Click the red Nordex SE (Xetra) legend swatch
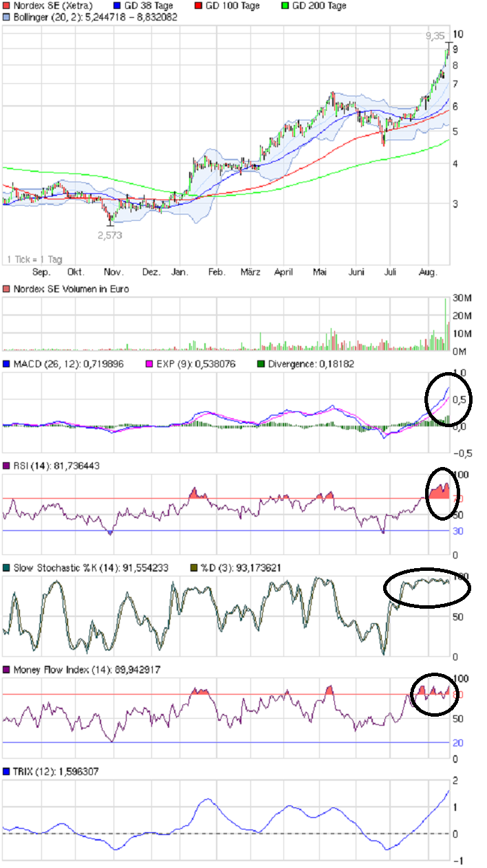This screenshot has width=487, height=868. 6,6
